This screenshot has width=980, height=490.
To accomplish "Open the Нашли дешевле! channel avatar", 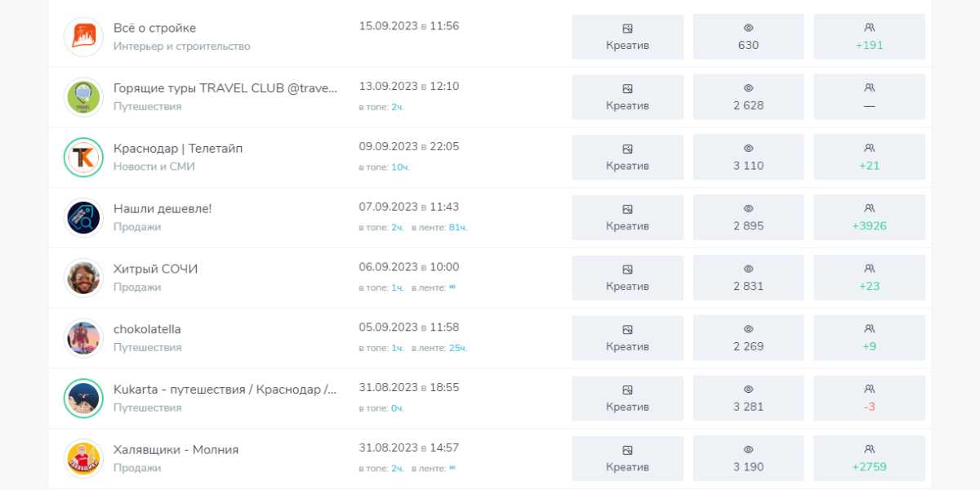I will tap(83, 218).
